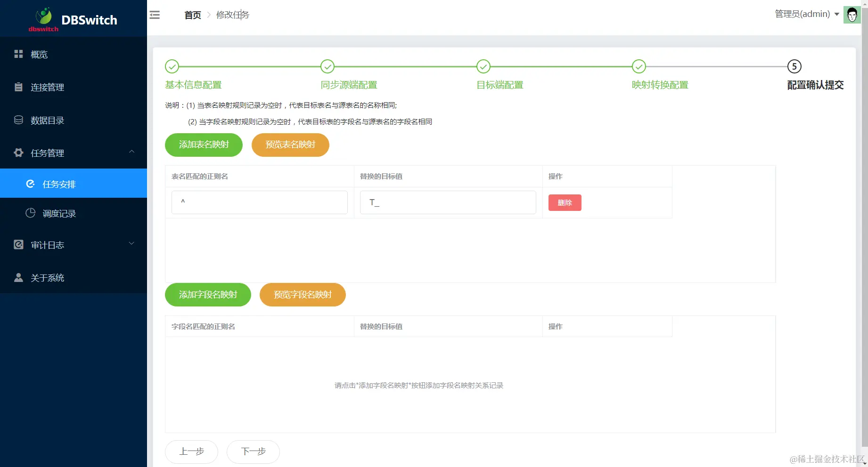Viewport: 868px width, 467px height.
Task: Click step 5 配置确认提交 circle
Action: 794,66
